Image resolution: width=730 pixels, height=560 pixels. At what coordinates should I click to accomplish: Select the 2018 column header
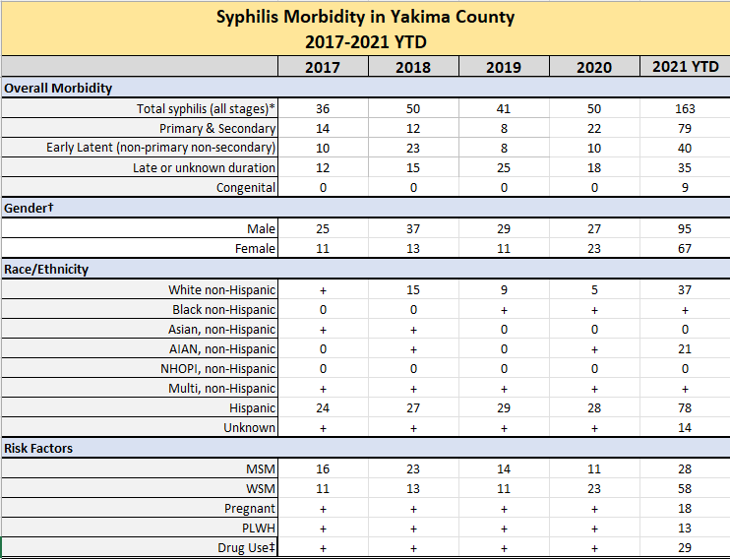tap(412, 67)
